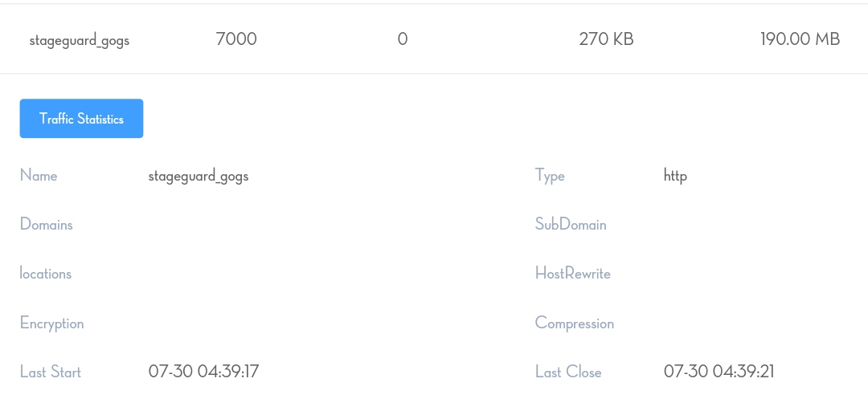Click the Traffic Statistics button

(x=81, y=119)
